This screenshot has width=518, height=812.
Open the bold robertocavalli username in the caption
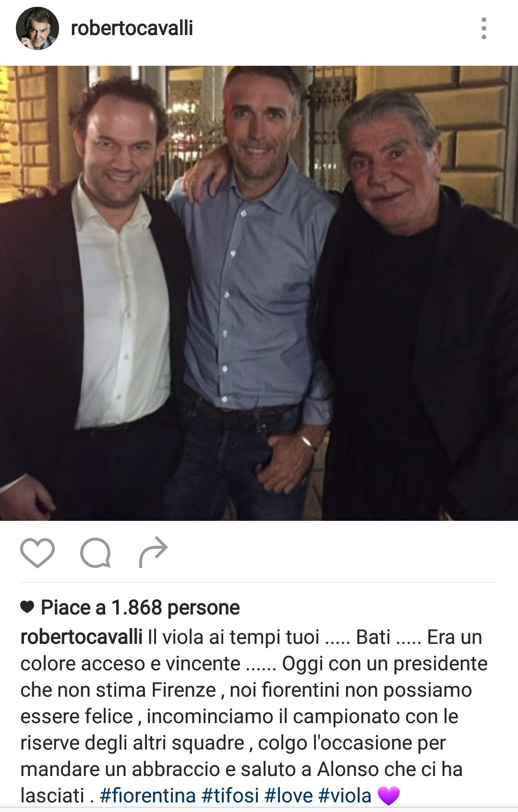click(82, 637)
